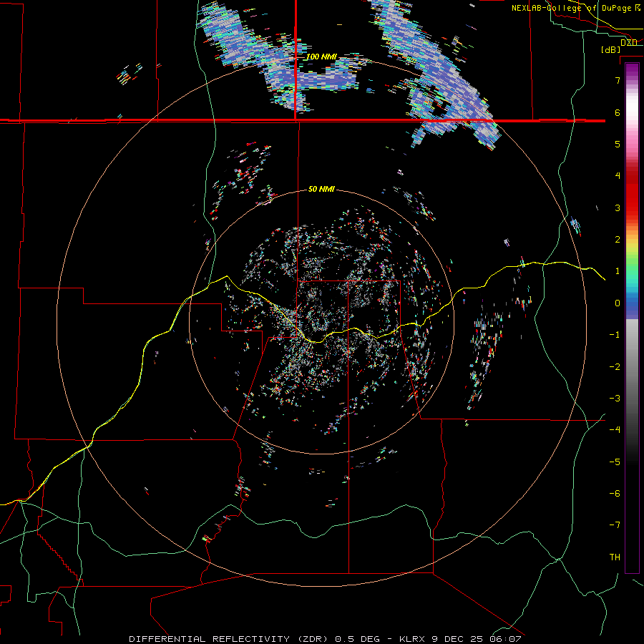Image resolution: width=644 pixels, height=644 pixels.
Task: Click the positive 7 value on the legend
Action: 618,80
